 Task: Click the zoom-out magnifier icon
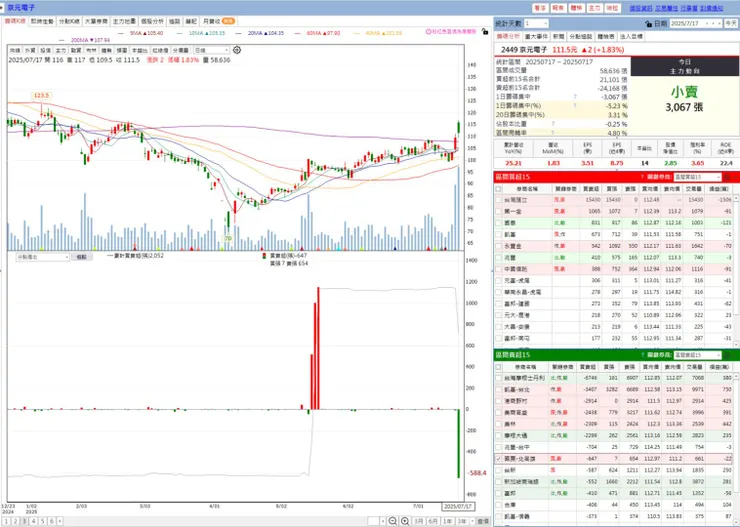tap(393, 521)
